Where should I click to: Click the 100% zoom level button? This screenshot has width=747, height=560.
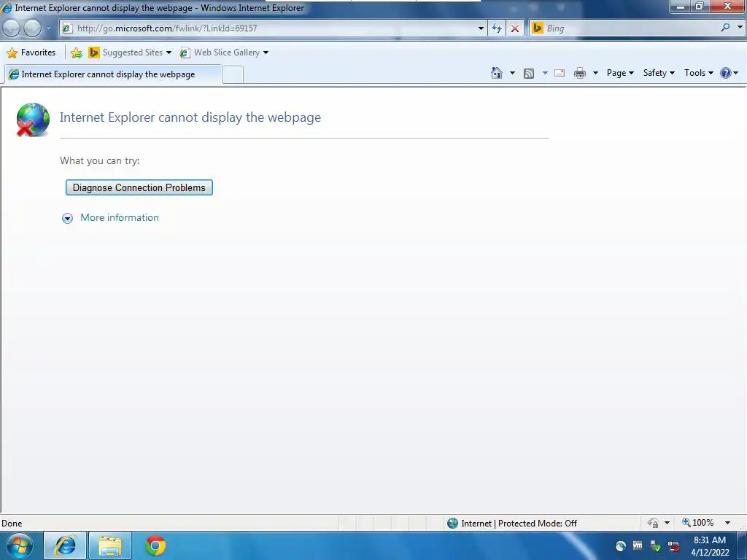(697, 523)
